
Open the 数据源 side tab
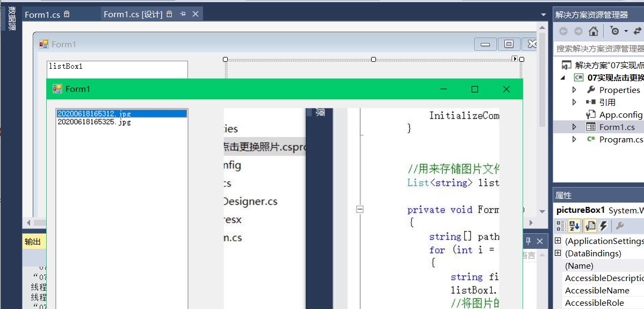11,19
